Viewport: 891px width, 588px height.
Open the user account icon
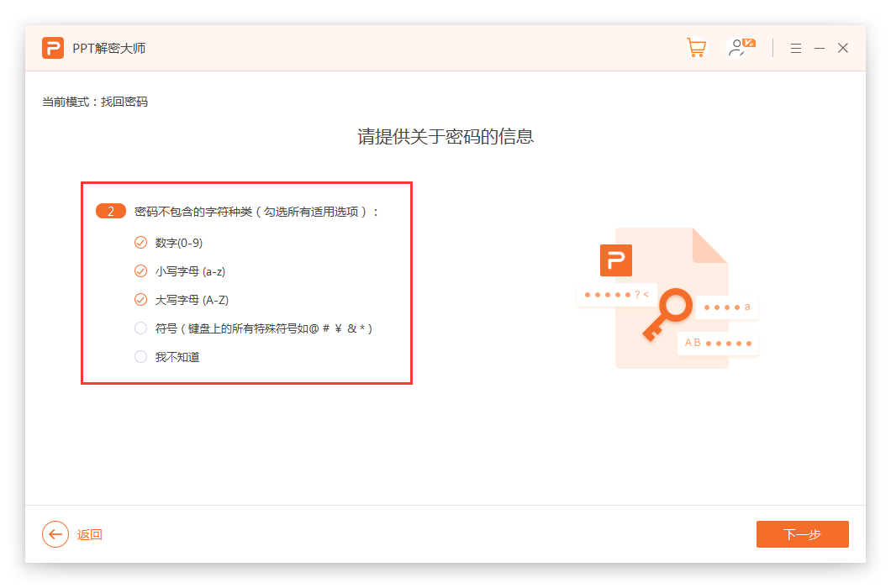pos(740,48)
